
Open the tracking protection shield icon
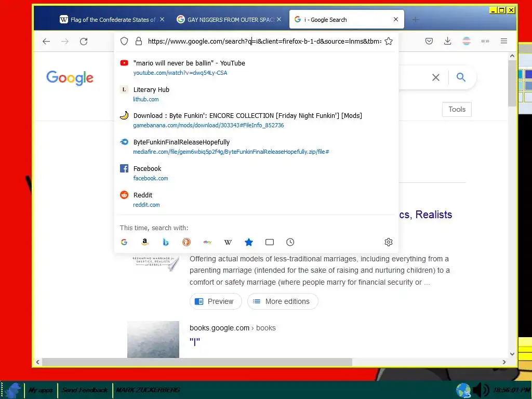pos(124,42)
